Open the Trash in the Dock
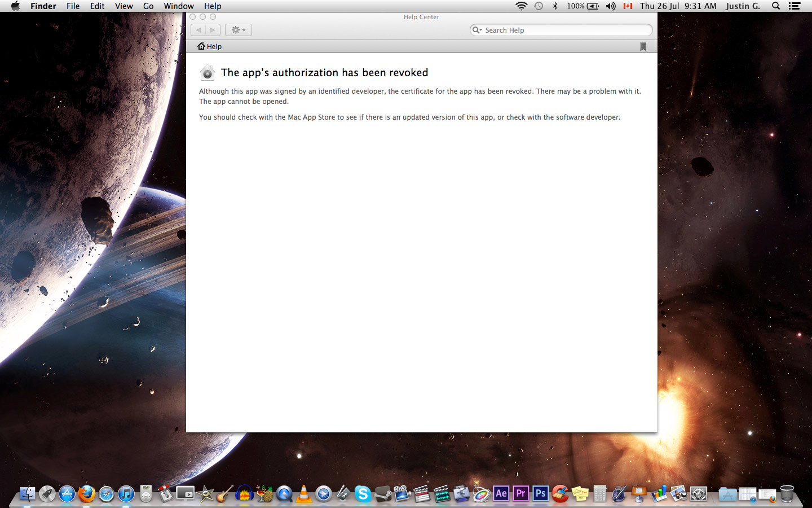Screen dimensions: 812x508 (787, 493)
